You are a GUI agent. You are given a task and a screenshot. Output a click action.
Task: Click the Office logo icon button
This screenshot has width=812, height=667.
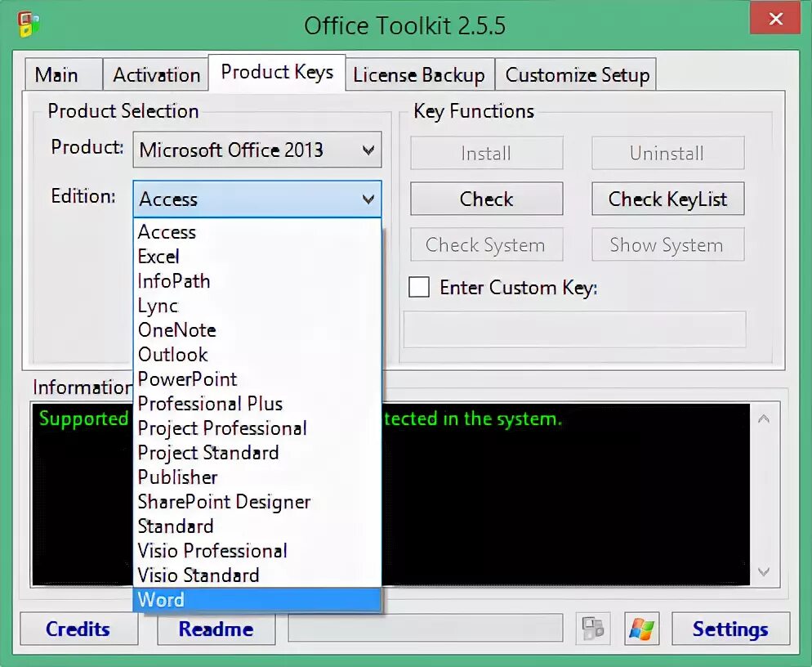(593, 629)
